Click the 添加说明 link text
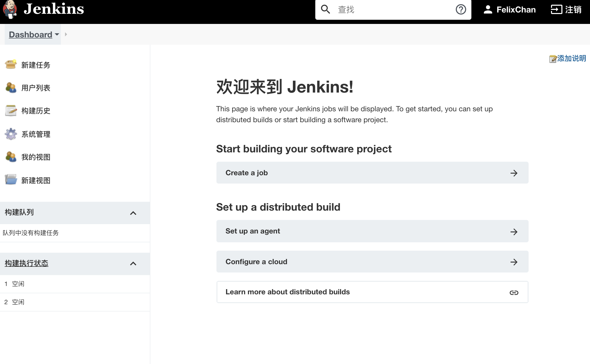Image resolution: width=590 pixels, height=364 pixels. click(x=572, y=58)
